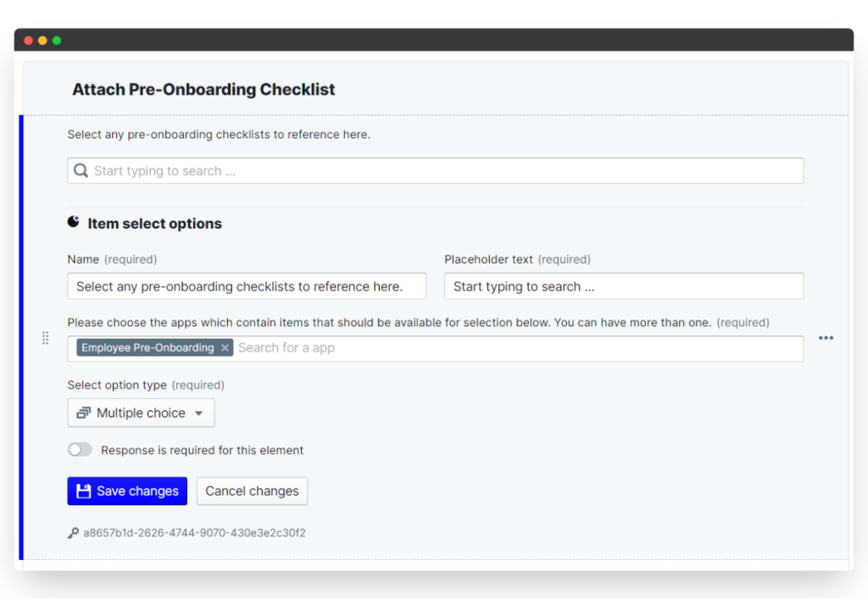Focus the Start typing to search field
The image size is (868, 599).
[436, 170]
